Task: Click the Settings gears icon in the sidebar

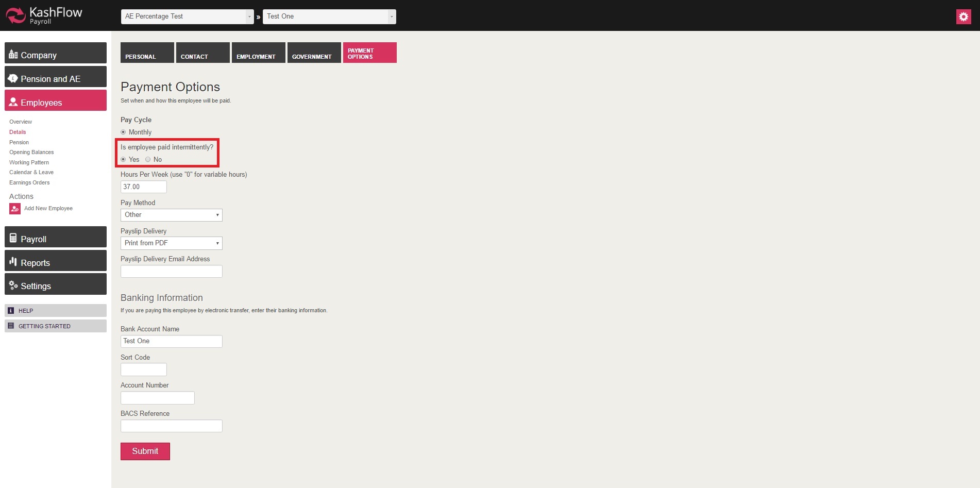Action: coord(13,285)
